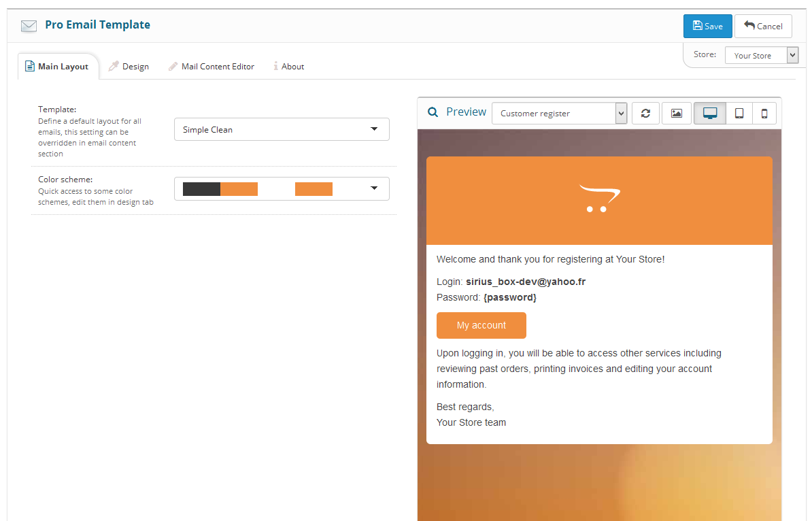The width and height of the screenshot is (812, 521).
Task: Click the Save button
Action: tap(707, 26)
